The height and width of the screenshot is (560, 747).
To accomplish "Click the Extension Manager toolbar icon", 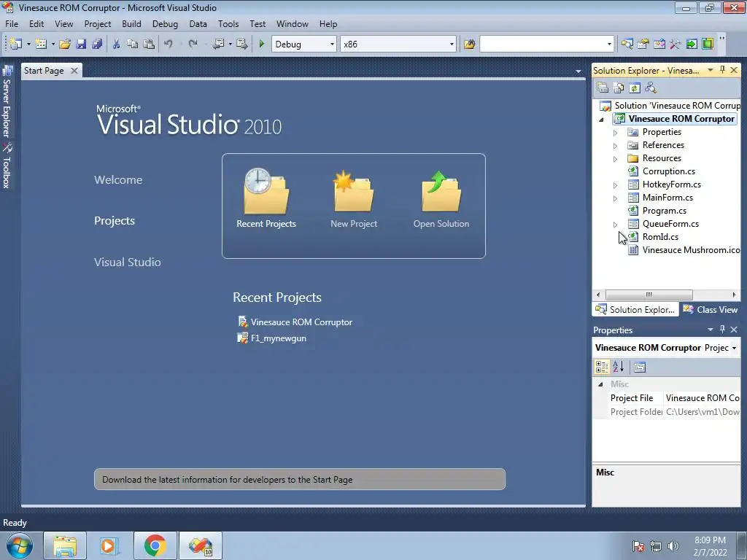I will coord(708,44).
